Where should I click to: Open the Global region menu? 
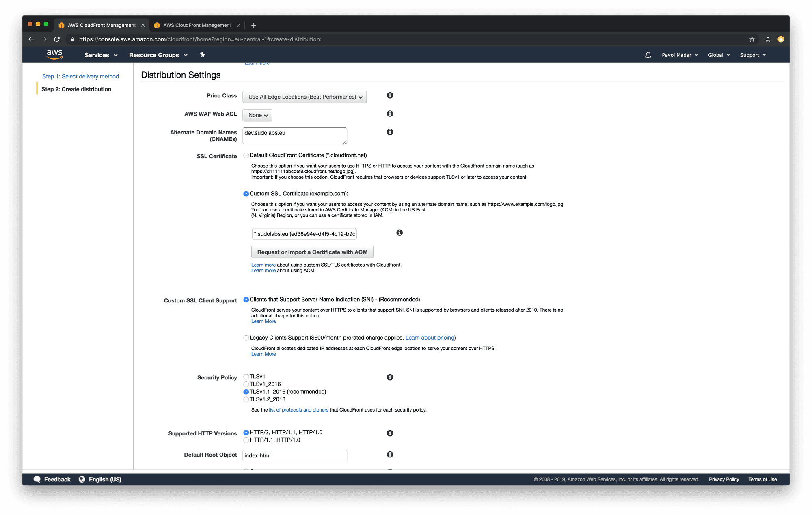(719, 55)
